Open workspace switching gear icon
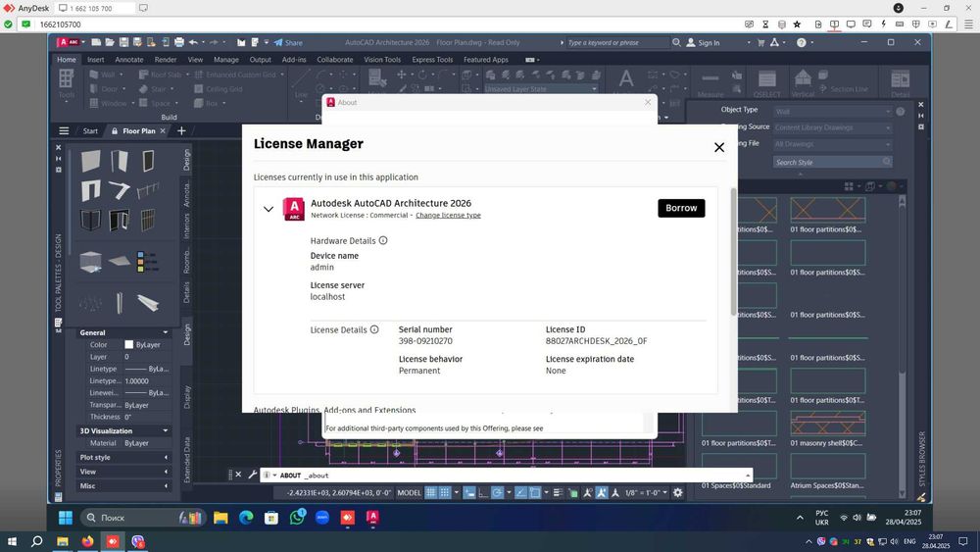This screenshot has height=552, width=980. click(677, 492)
